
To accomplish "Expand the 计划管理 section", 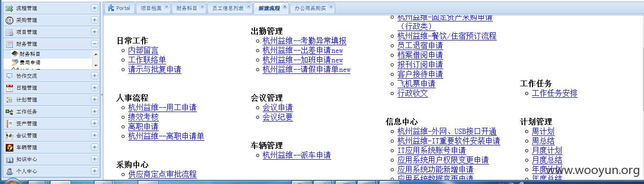I will 94,100.
